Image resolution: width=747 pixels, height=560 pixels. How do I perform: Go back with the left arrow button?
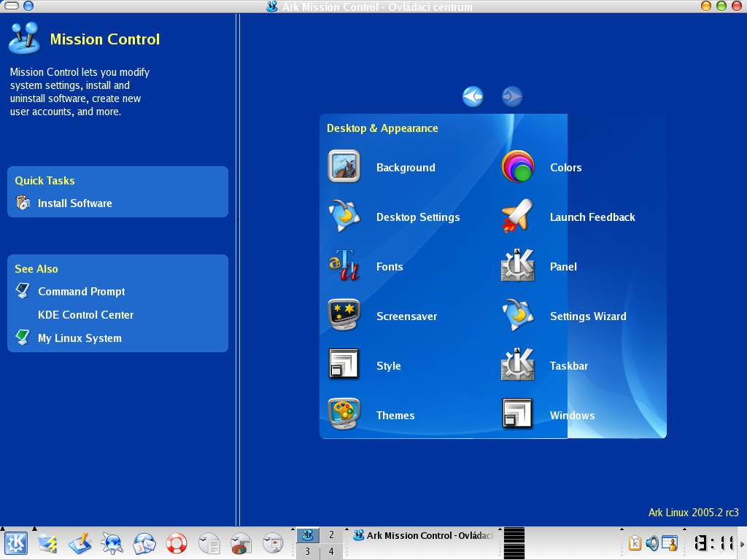[473, 97]
